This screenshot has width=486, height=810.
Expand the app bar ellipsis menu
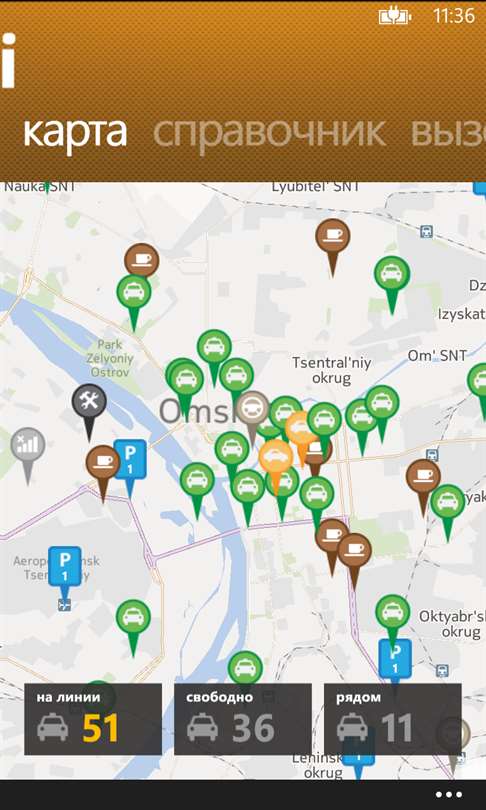tap(448, 795)
